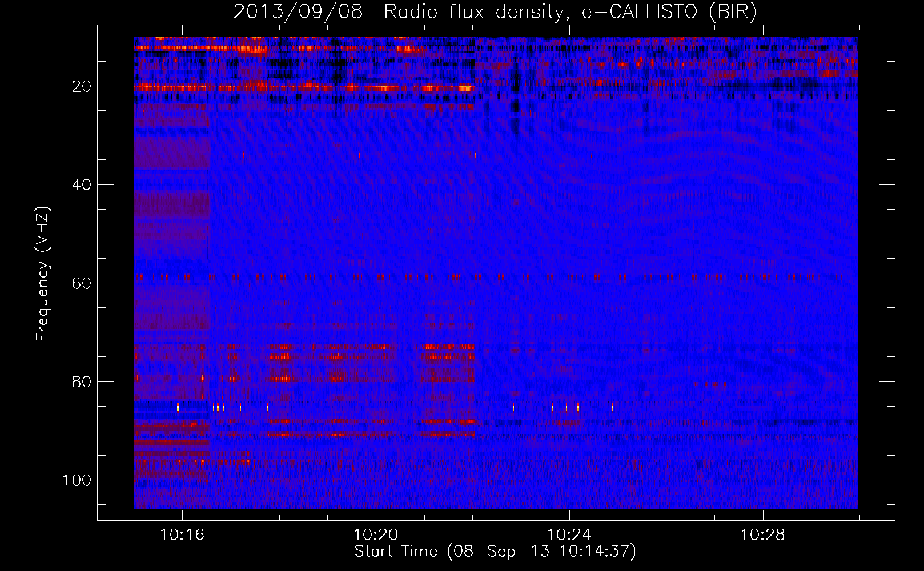
Task: Click the 10:16 time tick label
Action: tap(182, 535)
